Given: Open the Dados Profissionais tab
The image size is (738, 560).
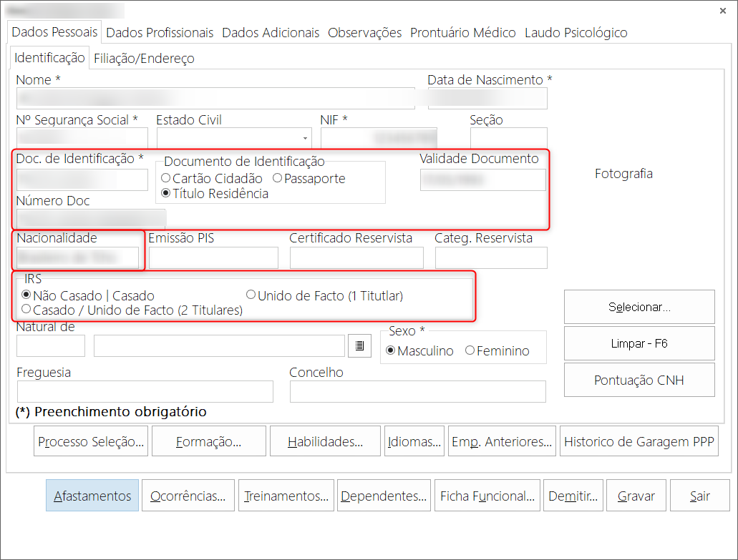Looking at the screenshot, I should (160, 32).
